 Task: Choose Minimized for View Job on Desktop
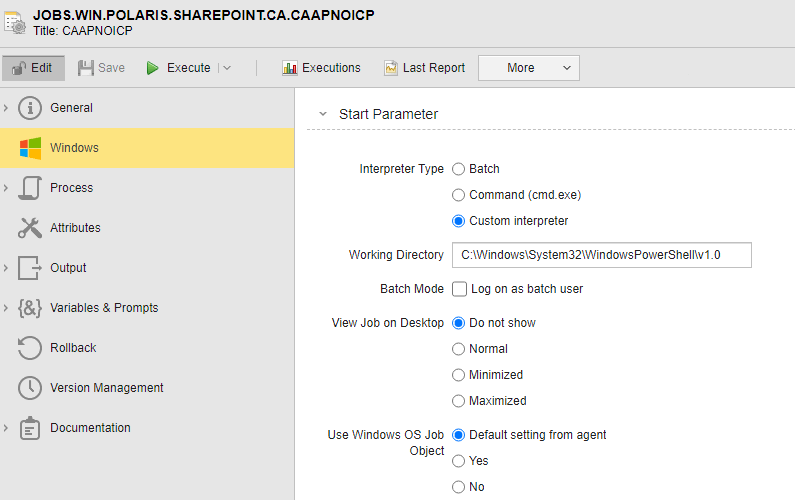pyautogui.click(x=458, y=375)
